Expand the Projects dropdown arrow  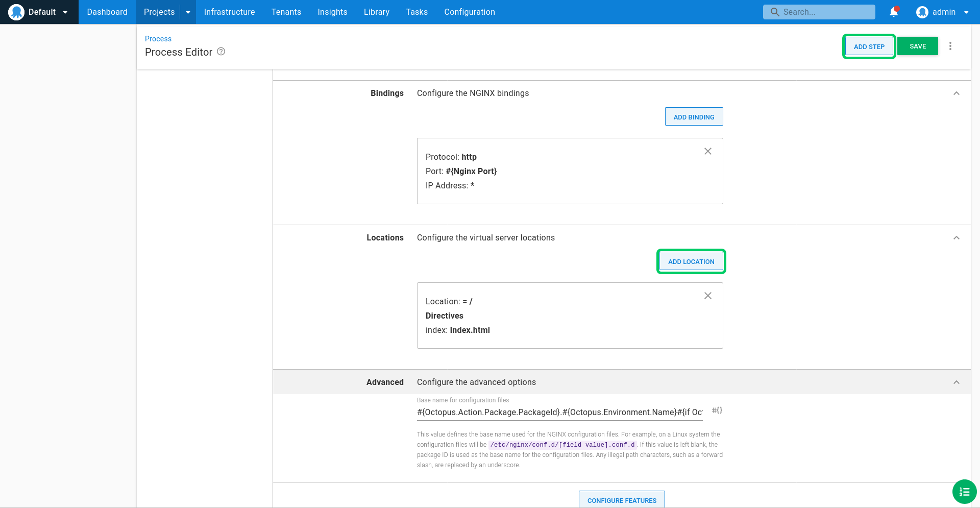point(188,12)
